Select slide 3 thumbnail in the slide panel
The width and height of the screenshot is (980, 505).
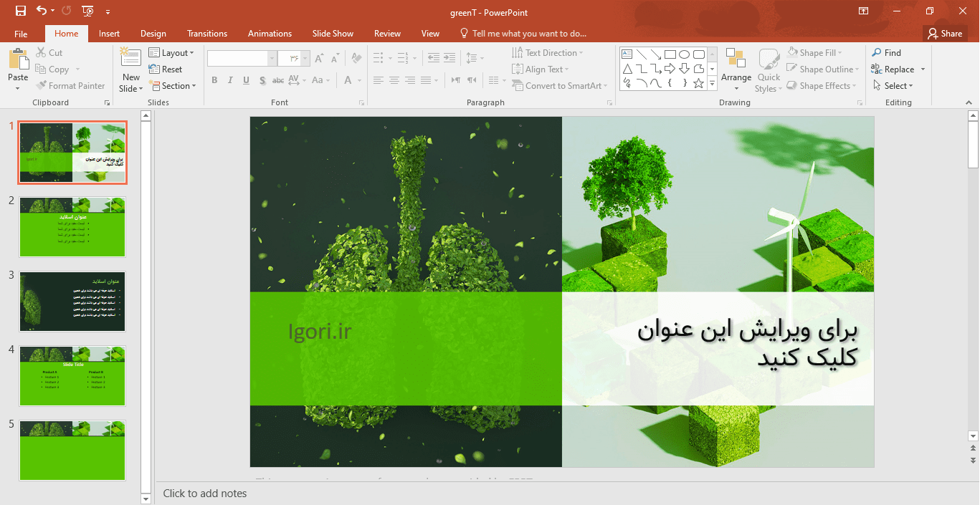coord(72,302)
